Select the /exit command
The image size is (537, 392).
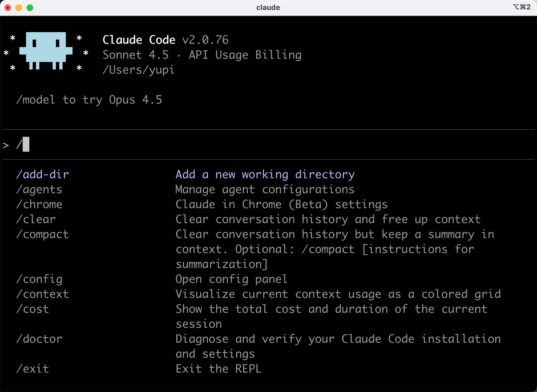pos(33,369)
